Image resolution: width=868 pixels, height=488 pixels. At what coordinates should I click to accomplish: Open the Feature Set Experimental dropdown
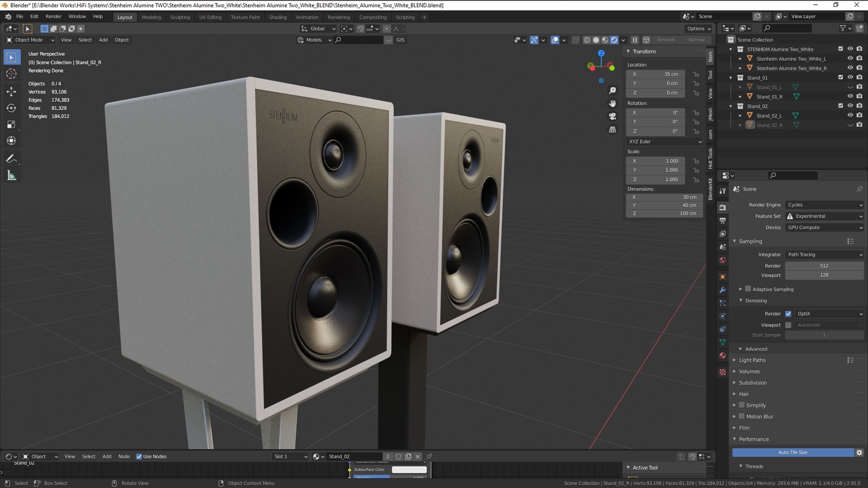click(824, 216)
